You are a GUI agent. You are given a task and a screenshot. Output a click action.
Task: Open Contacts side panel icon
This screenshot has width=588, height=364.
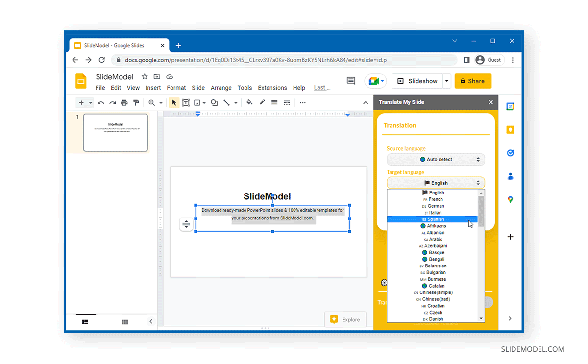(510, 176)
